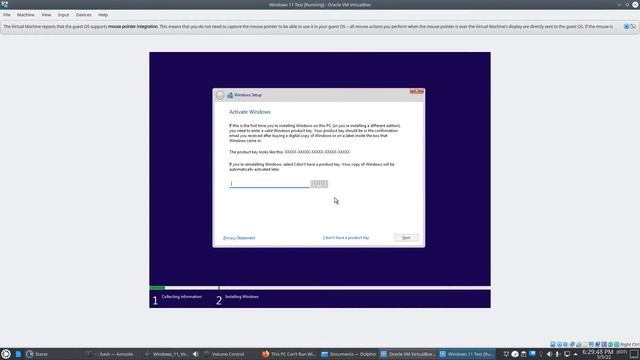
Task: Click 'I don't have a product key' link
Action: coord(346,238)
